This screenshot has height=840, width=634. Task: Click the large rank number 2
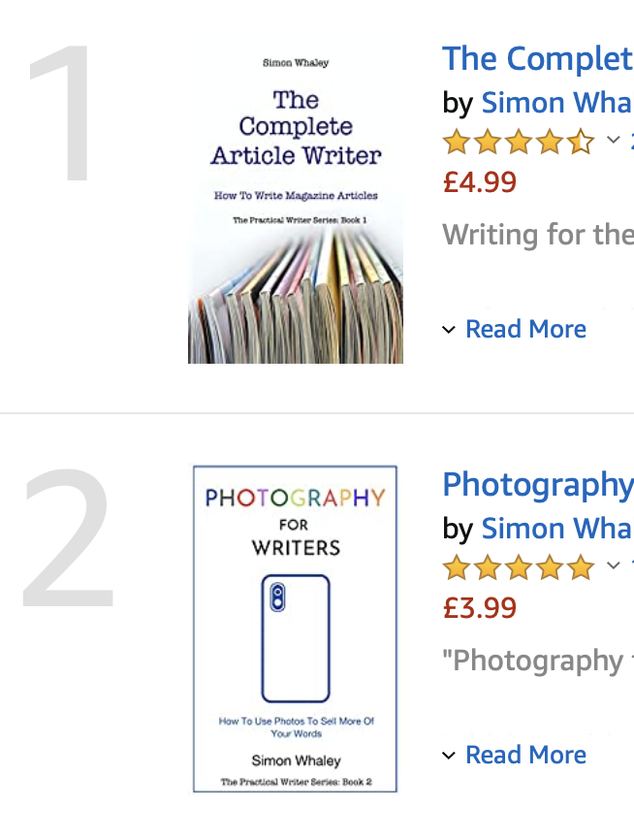(x=68, y=538)
